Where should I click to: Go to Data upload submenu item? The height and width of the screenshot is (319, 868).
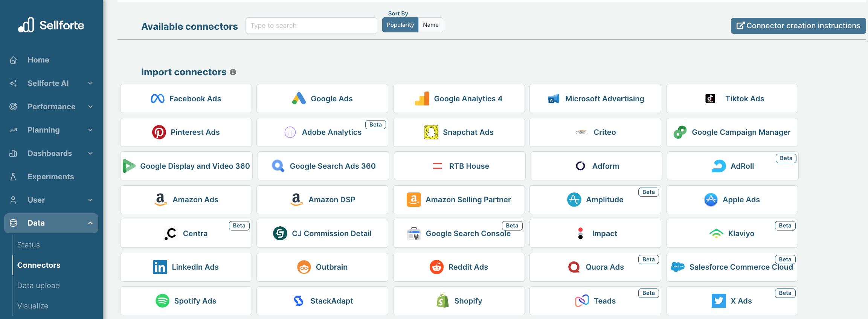(x=38, y=285)
